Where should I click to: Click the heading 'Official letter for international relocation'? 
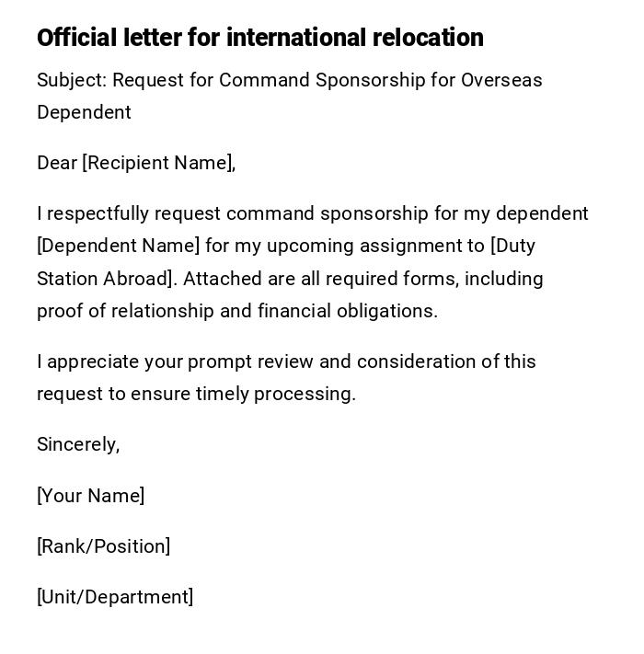coord(259,38)
